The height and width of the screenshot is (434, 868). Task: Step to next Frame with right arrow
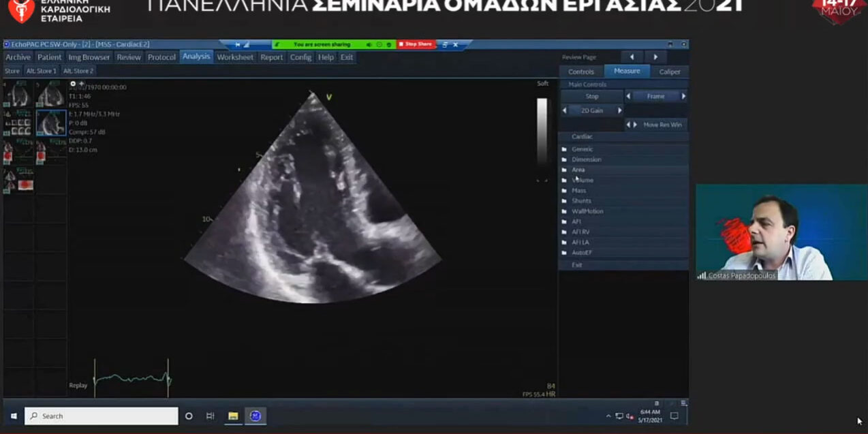tap(683, 97)
